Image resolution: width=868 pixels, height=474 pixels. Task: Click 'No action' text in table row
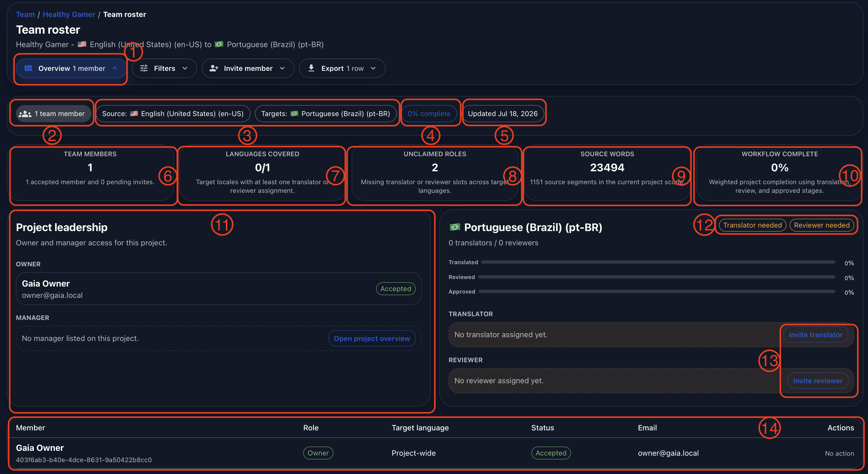click(839, 454)
